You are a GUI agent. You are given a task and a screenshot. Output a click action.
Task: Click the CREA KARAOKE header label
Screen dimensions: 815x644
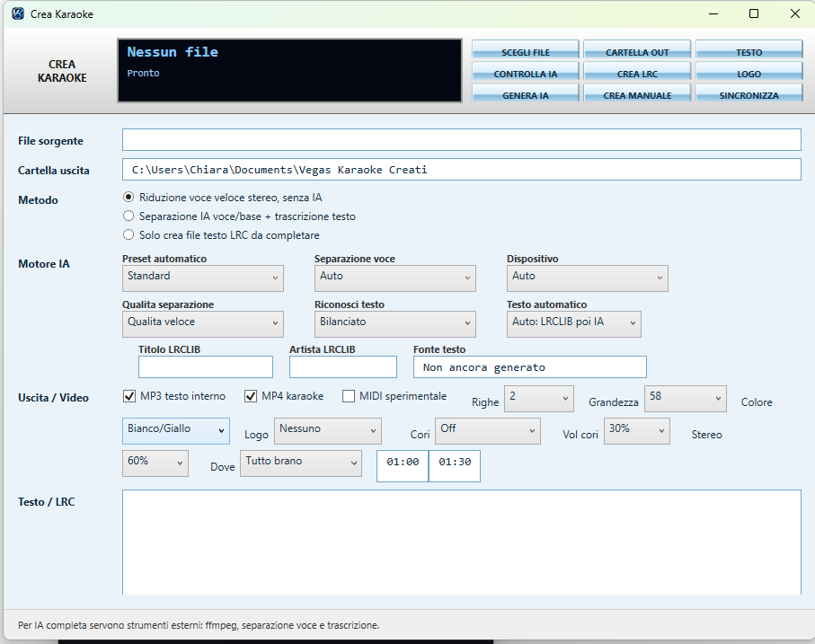click(x=62, y=71)
